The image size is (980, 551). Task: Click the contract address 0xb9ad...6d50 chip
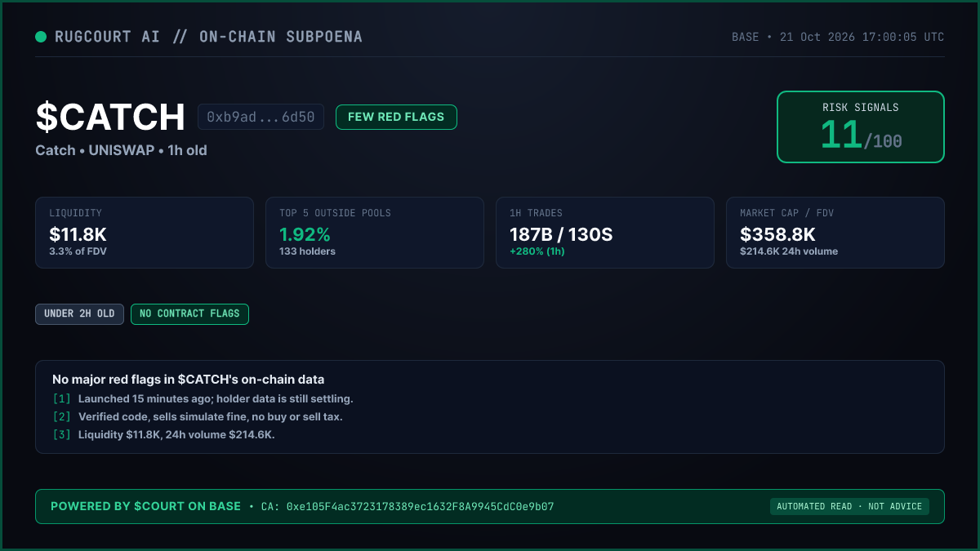point(261,117)
